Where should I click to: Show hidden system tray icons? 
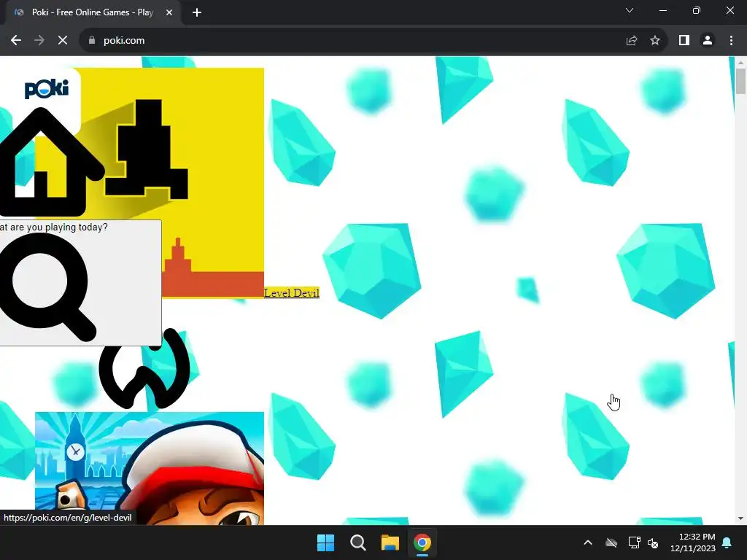pos(588,542)
